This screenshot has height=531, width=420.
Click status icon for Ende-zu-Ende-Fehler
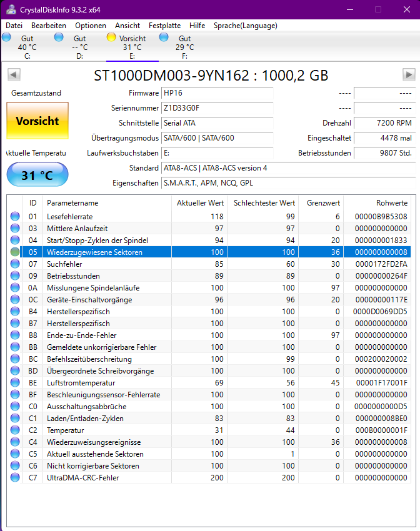pyautogui.click(x=15, y=335)
